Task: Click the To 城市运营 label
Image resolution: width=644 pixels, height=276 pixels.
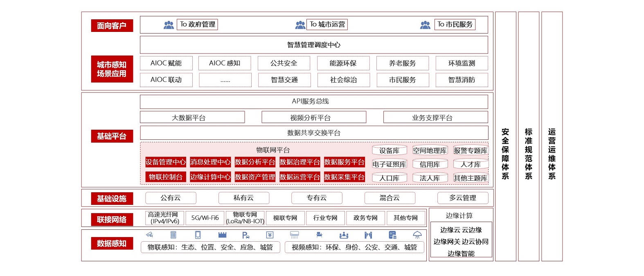Action: coord(327,25)
